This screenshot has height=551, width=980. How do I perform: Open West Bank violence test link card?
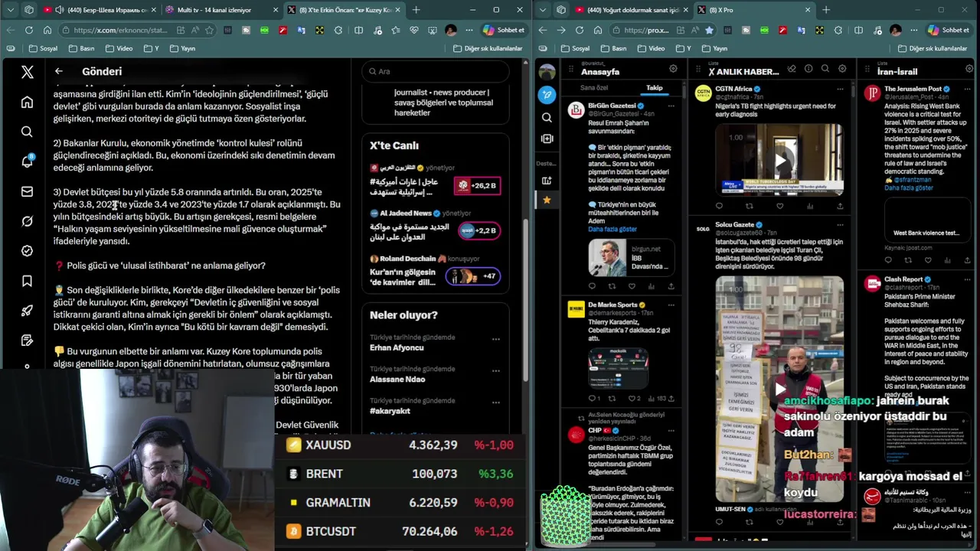coord(927,219)
